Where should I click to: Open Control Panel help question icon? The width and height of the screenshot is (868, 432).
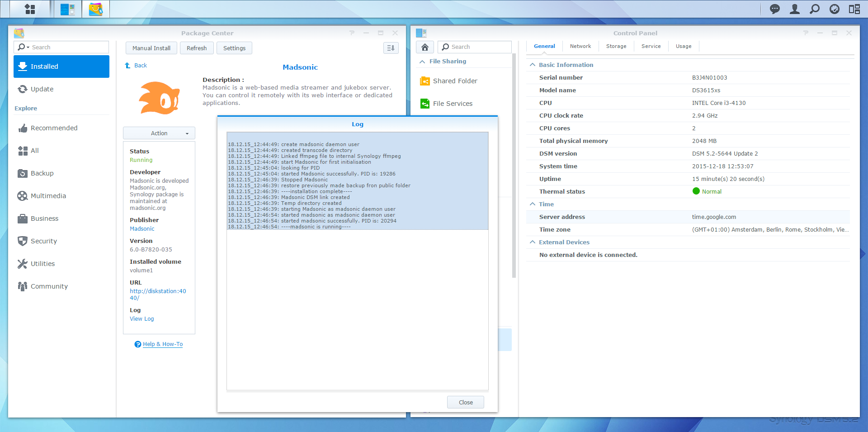click(806, 33)
